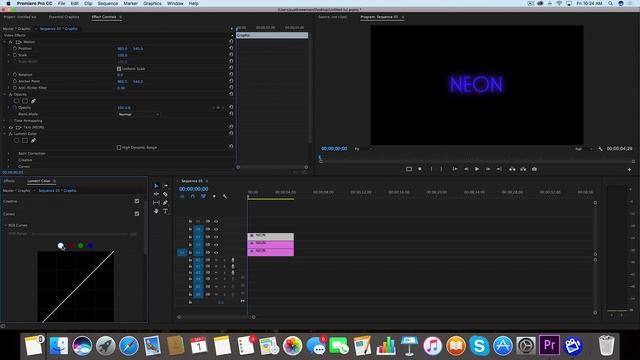Create ellipse mask under Lumetri Color
This screenshot has width=640, height=360.
pos(16,140)
